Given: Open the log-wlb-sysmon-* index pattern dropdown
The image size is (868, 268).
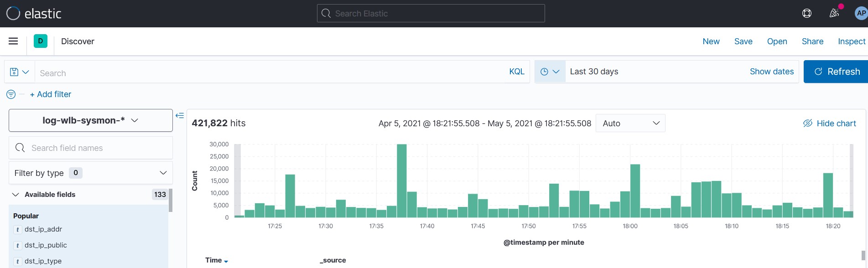Looking at the screenshot, I should tap(91, 120).
